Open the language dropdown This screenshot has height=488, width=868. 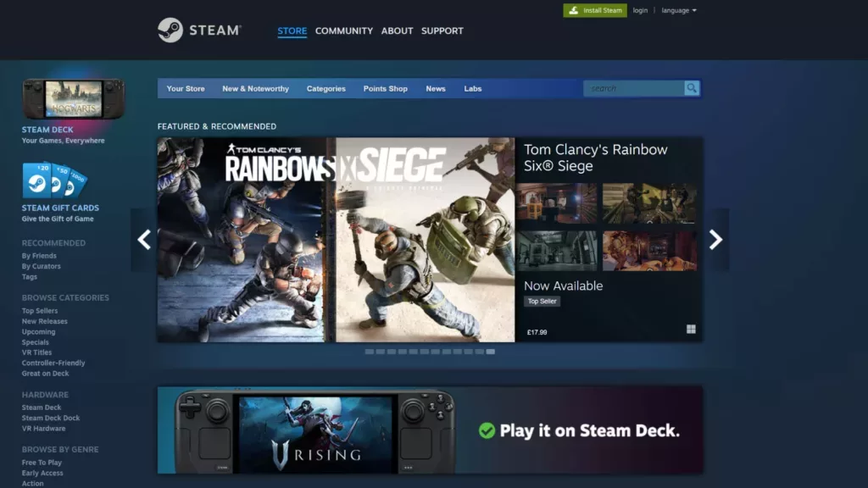point(678,10)
